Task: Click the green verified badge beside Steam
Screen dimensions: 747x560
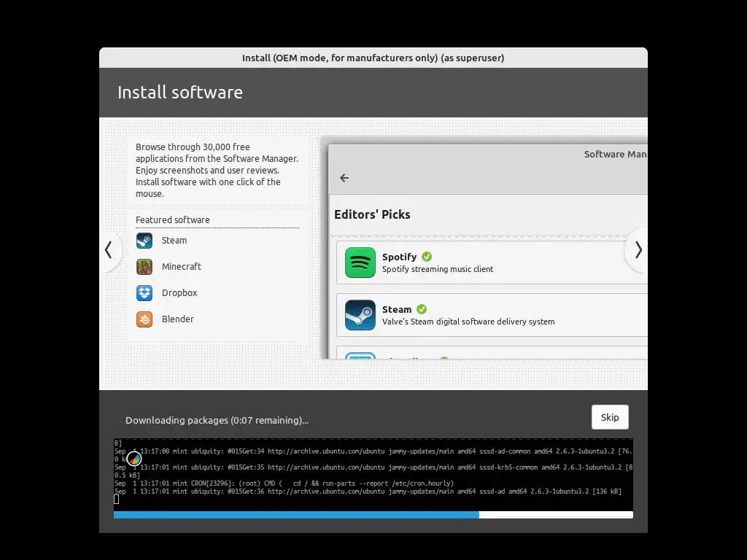Action: pos(422,309)
